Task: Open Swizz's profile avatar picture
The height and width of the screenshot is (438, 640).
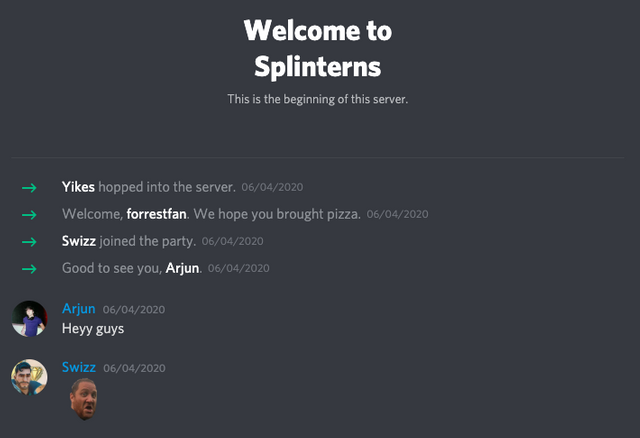Action: 29,377
